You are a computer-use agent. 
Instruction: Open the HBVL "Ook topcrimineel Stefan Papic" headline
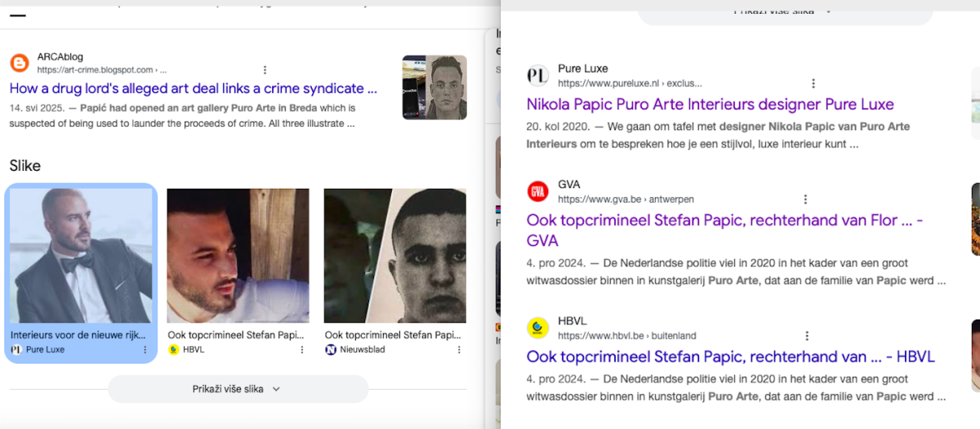click(730, 357)
